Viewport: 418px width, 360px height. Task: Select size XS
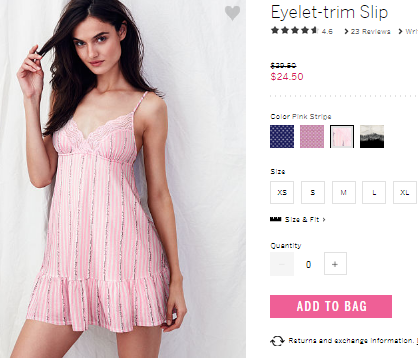click(282, 192)
